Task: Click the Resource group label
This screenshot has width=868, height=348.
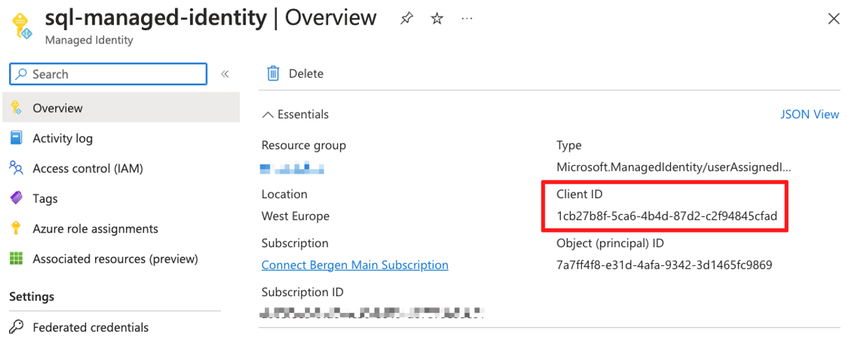Action: click(x=304, y=145)
